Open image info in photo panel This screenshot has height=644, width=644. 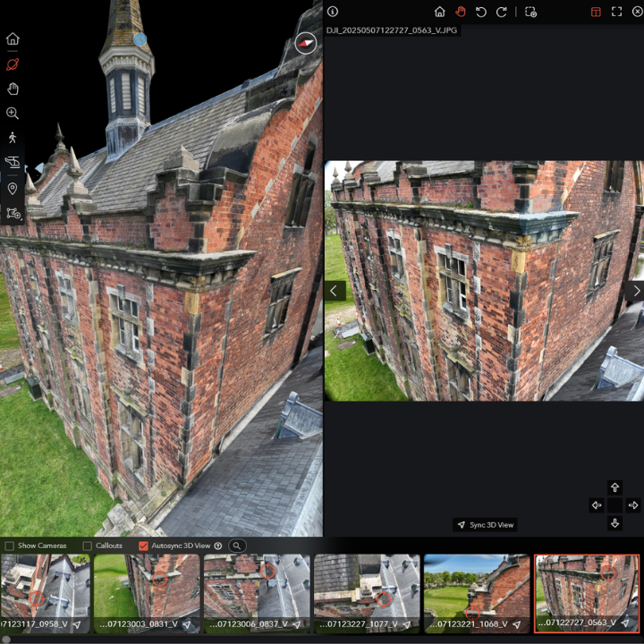(x=333, y=12)
